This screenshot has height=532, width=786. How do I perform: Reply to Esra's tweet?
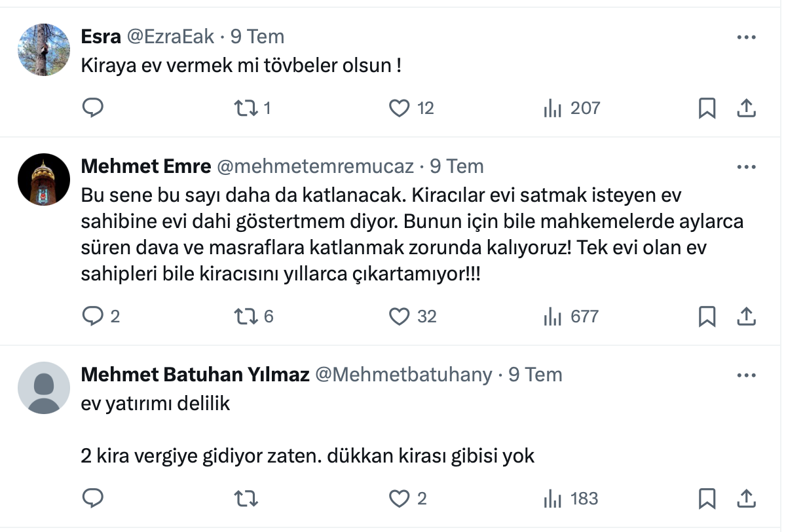tap(93, 108)
